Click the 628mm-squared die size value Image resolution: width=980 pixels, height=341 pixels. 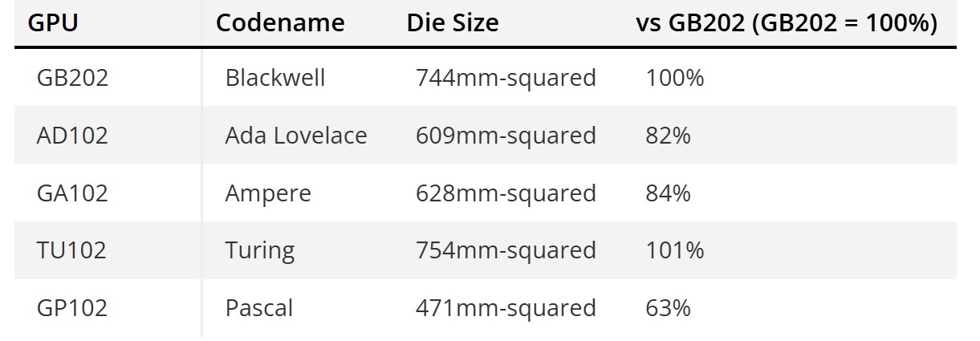pyautogui.click(x=506, y=193)
